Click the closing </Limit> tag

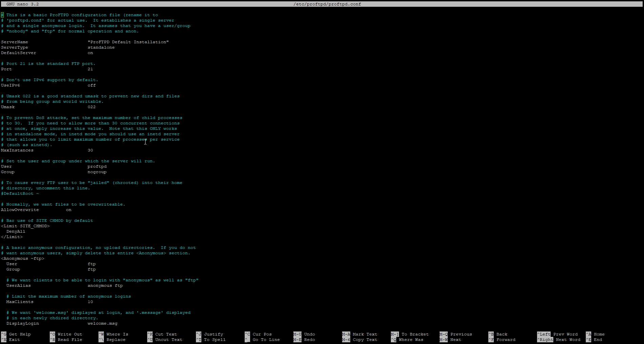12,237
